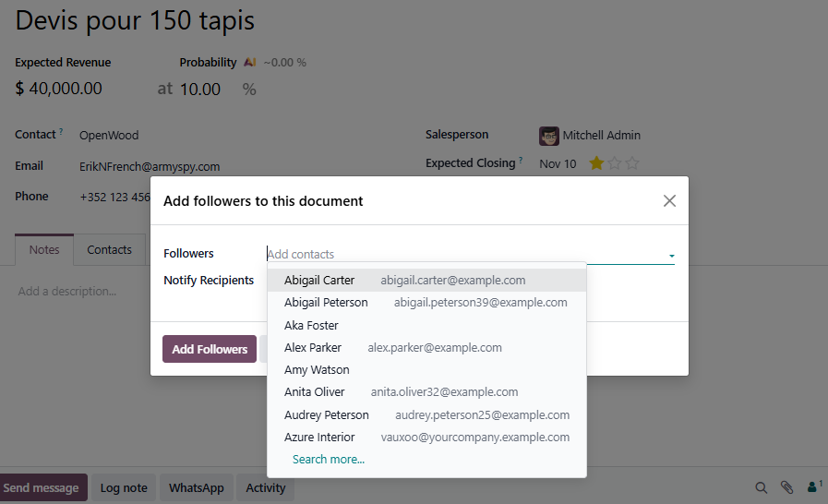Pick Anita Oliver from the dropdown list

(315, 392)
